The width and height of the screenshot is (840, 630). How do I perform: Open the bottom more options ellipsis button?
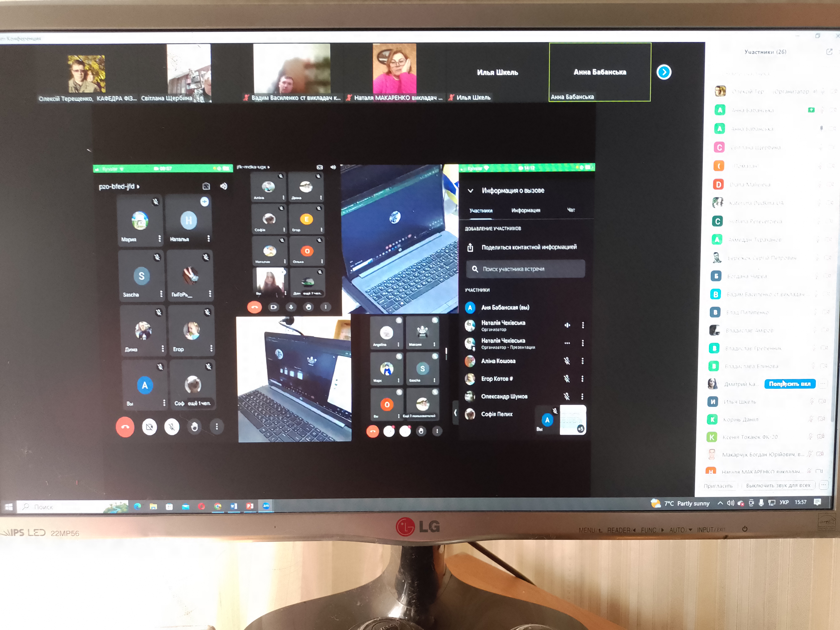pos(823,485)
